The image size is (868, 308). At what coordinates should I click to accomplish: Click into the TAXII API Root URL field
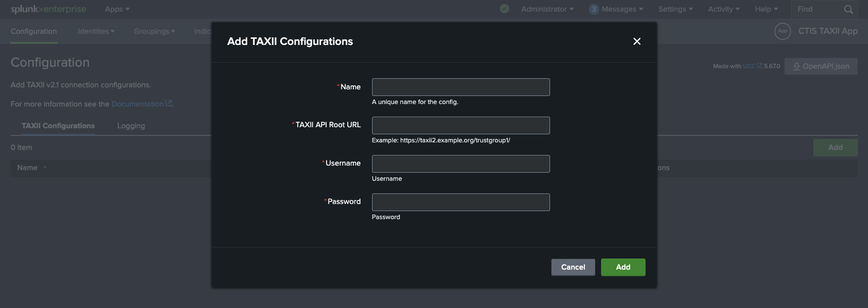click(461, 125)
